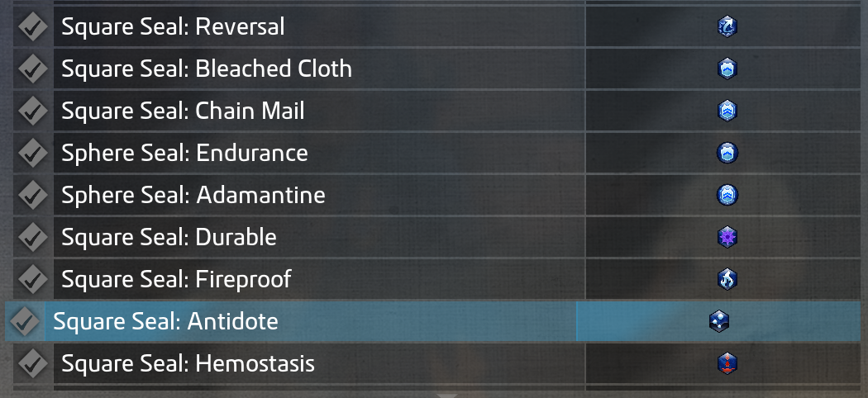Uncheck the Square Seal: Chain Mail checkbox
The image size is (868, 398).
(32, 111)
